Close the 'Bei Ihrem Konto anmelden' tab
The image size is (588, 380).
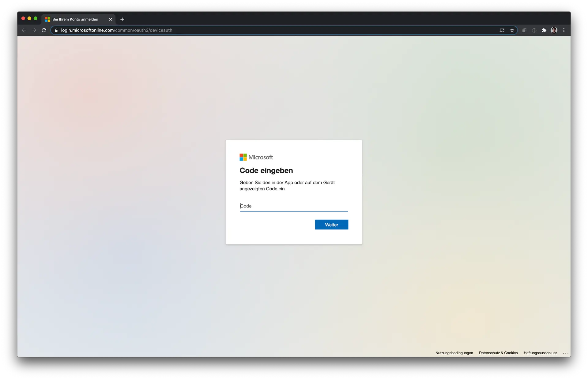click(110, 19)
